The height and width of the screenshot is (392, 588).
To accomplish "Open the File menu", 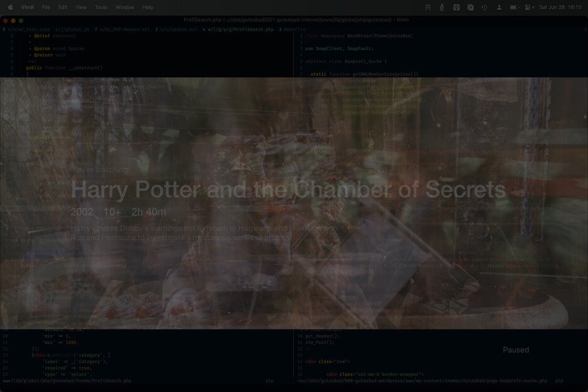I will pyautogui.click(x=46, y=7).
